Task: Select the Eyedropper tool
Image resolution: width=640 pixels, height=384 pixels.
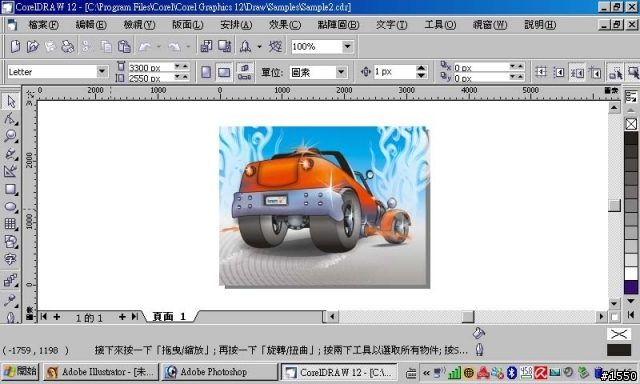Action: (10, 300)
